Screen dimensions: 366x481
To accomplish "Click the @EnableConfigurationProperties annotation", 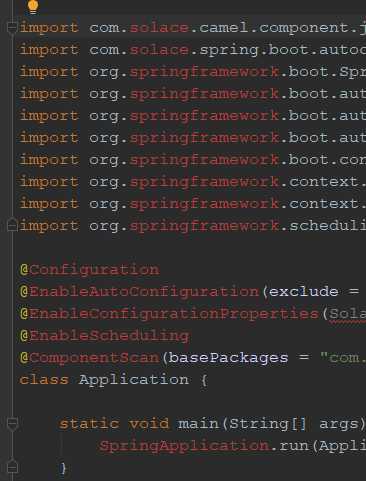I will (169, 314).
